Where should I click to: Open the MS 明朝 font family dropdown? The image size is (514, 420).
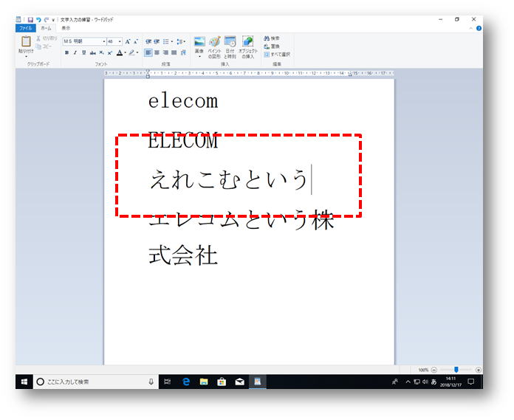(x=104, y=41)
